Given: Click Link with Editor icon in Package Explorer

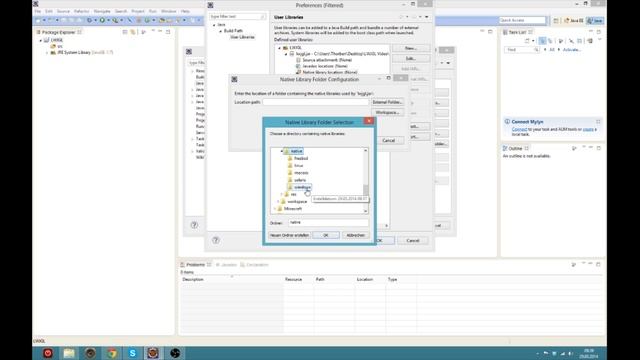Looking at the screenshot, I should [x=133, y=32].
